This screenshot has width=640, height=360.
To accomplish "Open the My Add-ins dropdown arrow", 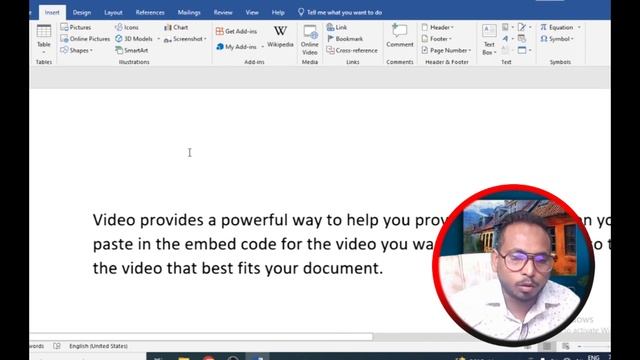I will click(262, 47).
